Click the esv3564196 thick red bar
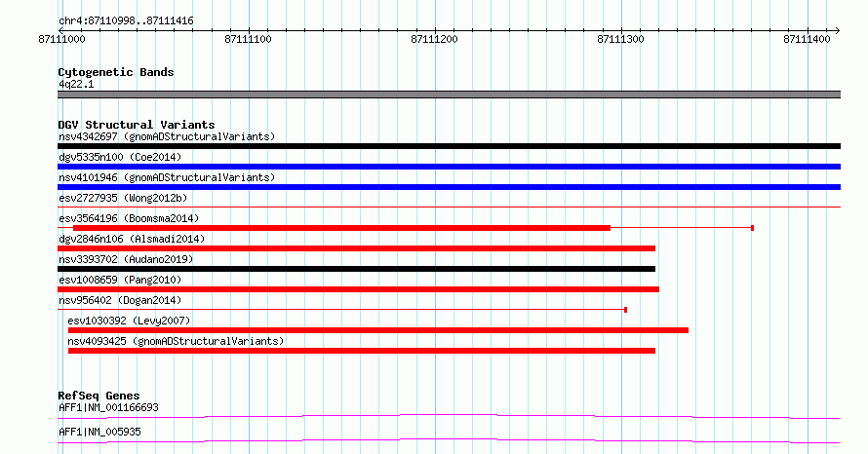This screenshot has width=868, height=454. click(341, 228)
